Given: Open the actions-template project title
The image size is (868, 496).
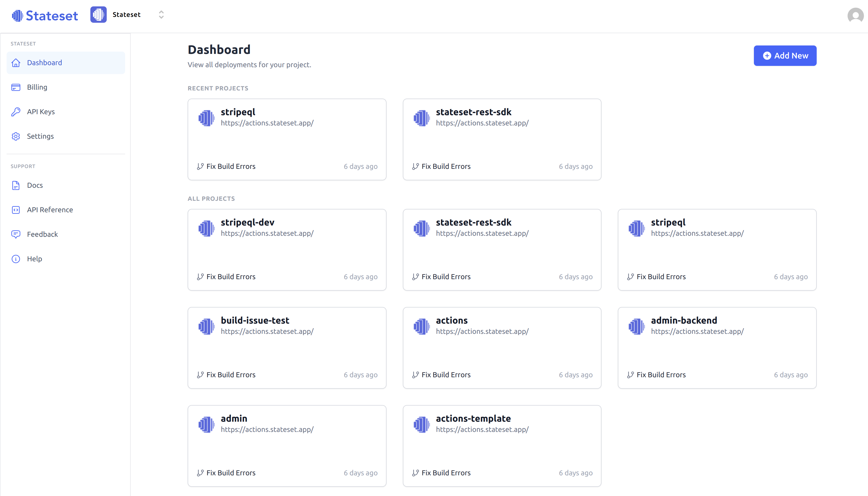Looking at the screenshot, I should coord(473,418).
